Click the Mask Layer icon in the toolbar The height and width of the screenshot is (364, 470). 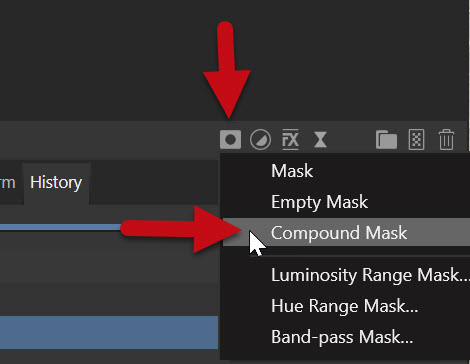230,139
